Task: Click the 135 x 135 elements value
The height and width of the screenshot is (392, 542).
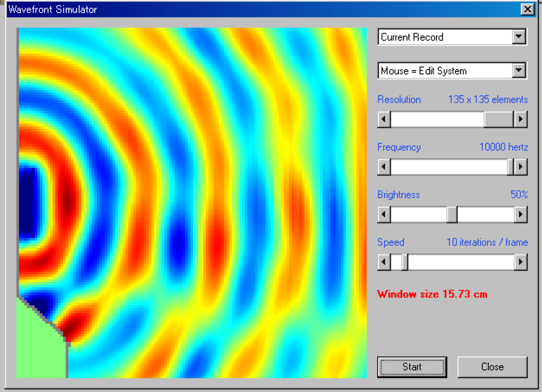Action: (488, 100)
